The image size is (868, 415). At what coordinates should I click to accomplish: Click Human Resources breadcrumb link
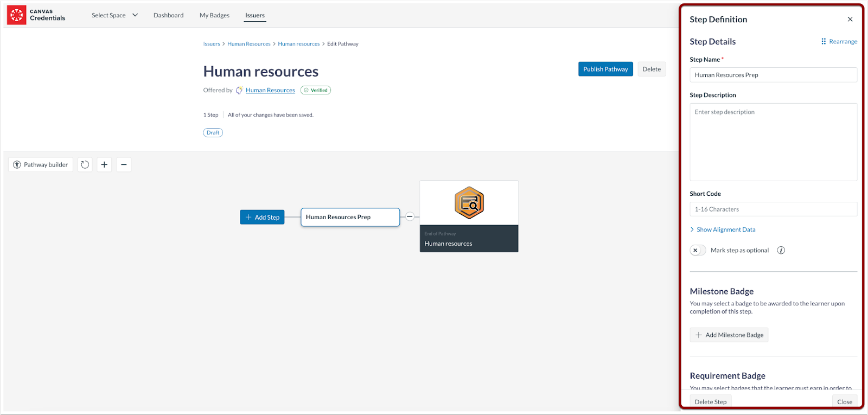pos(249,44)
